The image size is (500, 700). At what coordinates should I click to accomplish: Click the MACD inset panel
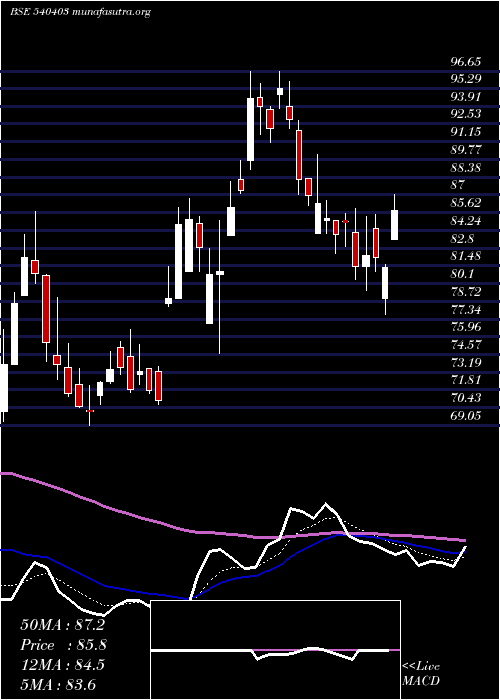click(x=275, y=650)
